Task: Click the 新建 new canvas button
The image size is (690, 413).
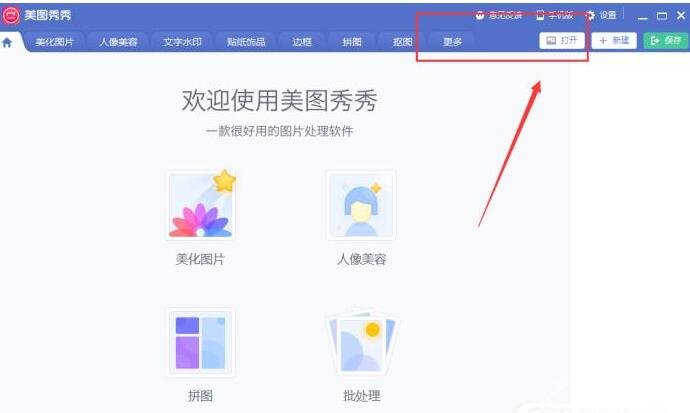Action: point(614,41)
